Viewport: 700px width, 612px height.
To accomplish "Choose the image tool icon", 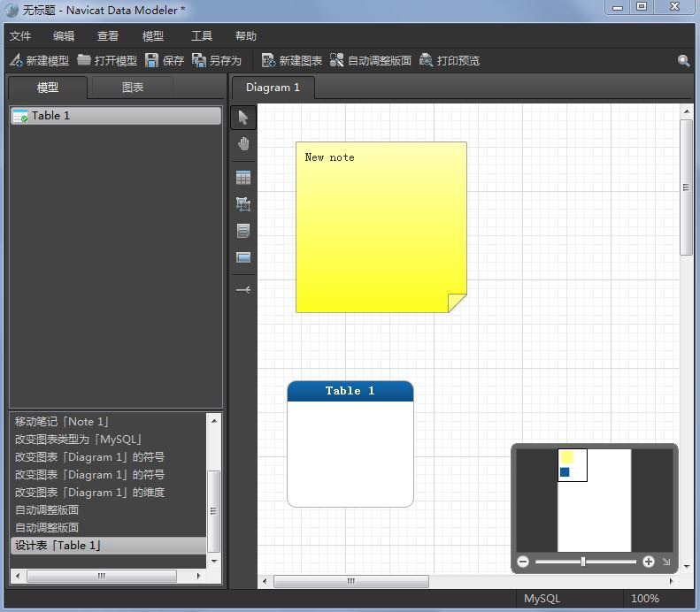I will coord(243,257).
